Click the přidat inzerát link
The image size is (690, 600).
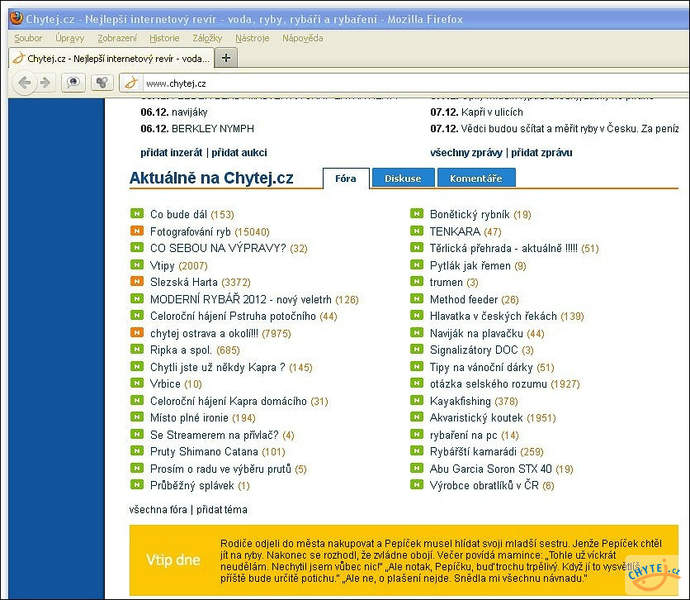[x=171, y=153]
